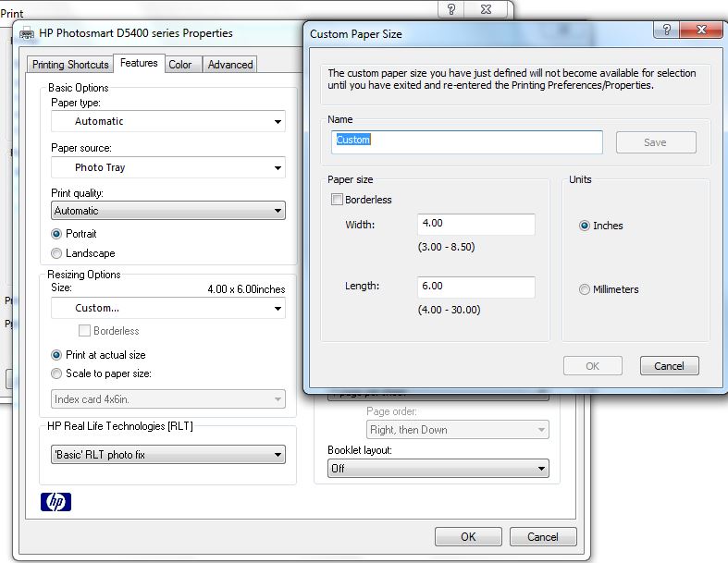This screenshot has height=563, width=728.
Task: Open the 'Basic' RLT photo fix dropdown
Action: pyautogui.click(x=168, y=455)
